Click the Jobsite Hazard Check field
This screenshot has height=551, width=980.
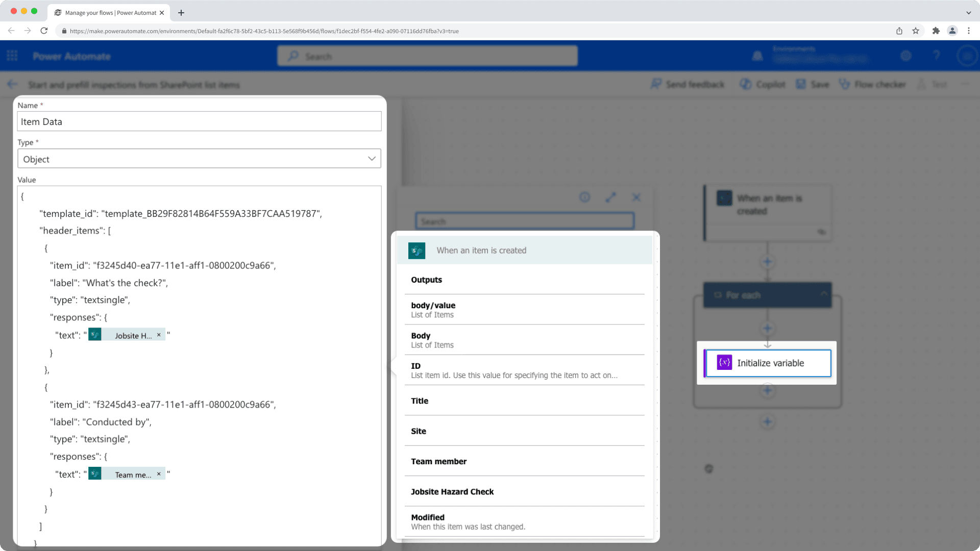tap(452, 491)
